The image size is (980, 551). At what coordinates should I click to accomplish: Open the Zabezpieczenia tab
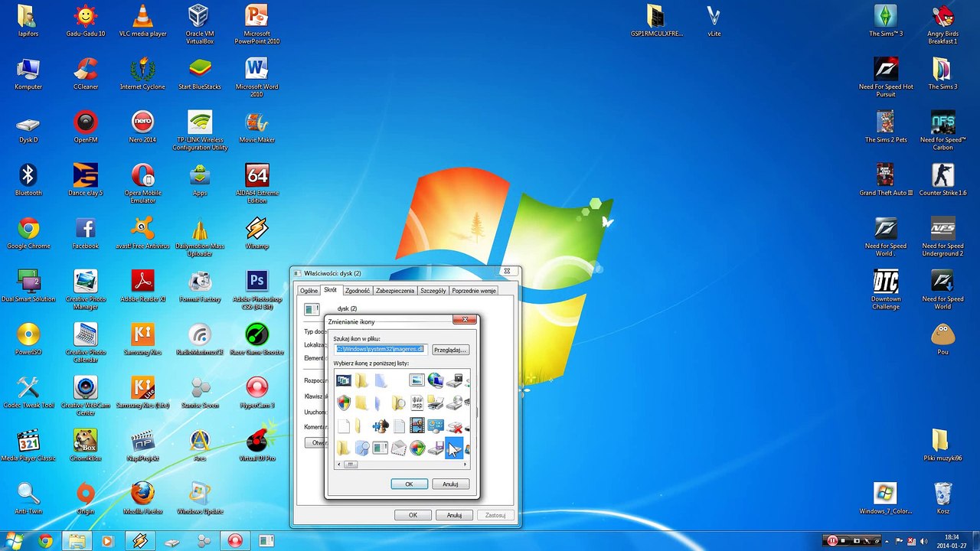point(395,291)
